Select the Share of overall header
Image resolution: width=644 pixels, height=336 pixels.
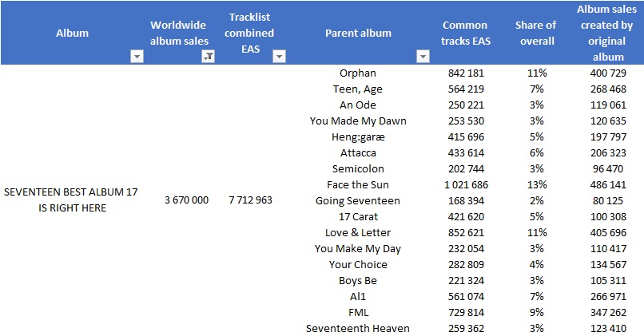click(536, 33)
